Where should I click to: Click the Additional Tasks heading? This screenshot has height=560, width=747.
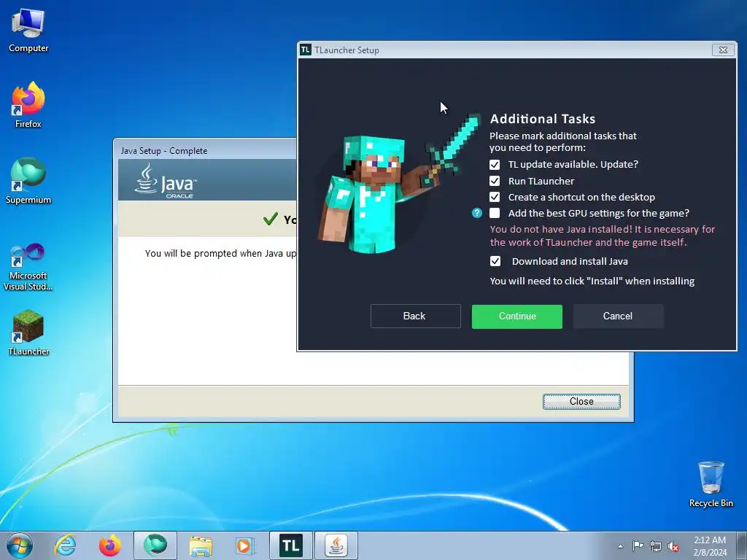click(x=543, y=119)
